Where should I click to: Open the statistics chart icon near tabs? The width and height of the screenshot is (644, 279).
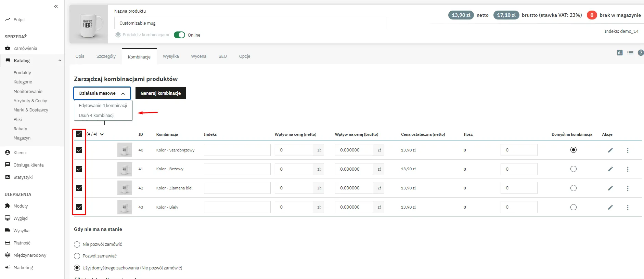click(620, 53)
